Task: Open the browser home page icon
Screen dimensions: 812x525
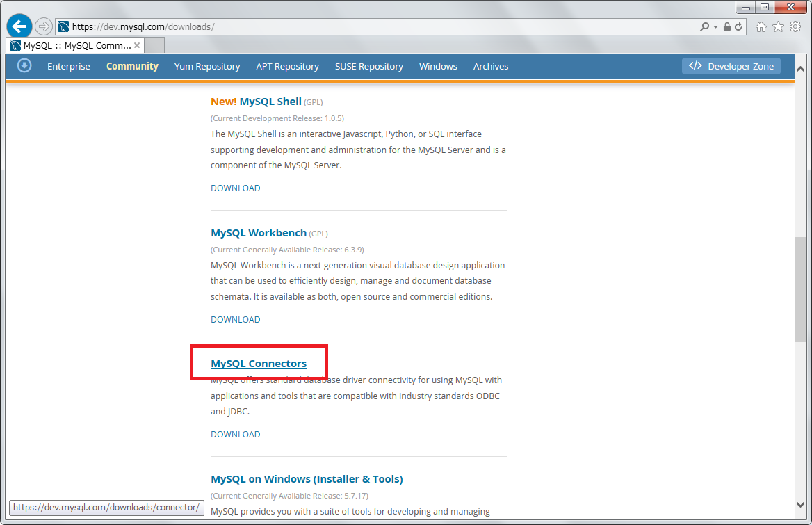Action: pyautogui.click(x=761, y=26)
